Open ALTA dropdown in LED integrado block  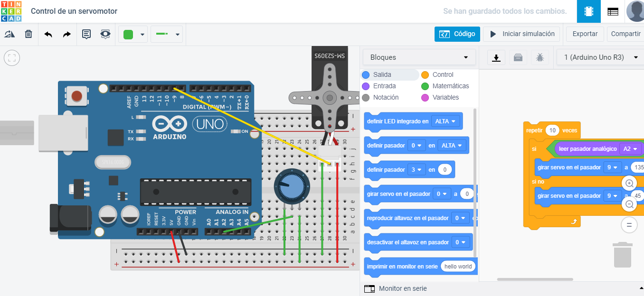click(446, 121)
